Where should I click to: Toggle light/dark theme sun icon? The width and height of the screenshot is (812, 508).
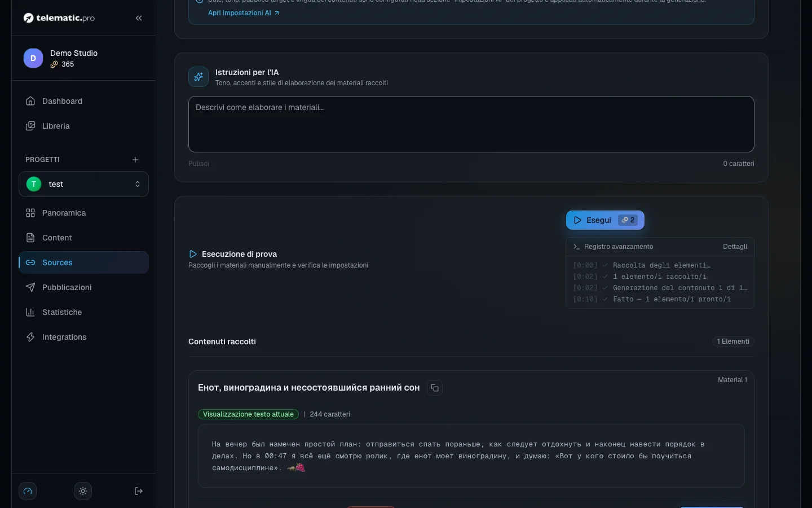pyautogui.click(x=83, y=491)
